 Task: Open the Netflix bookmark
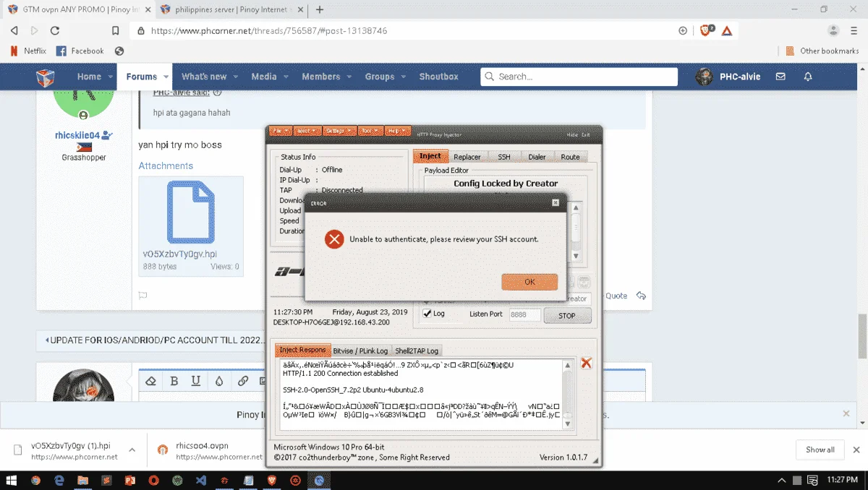[x=29, y=51]
